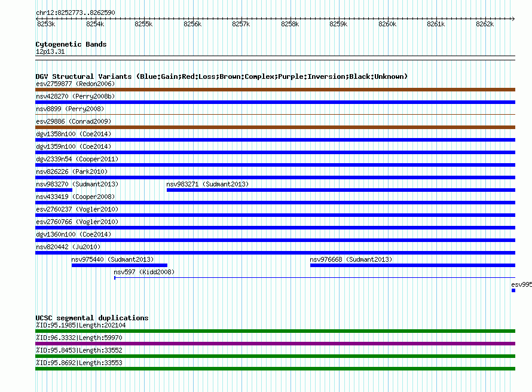Click the nsv826226 (Park2010) variant label
Image resolution: width=532 pixels, height=392 pixels.
tap(72, 171)
